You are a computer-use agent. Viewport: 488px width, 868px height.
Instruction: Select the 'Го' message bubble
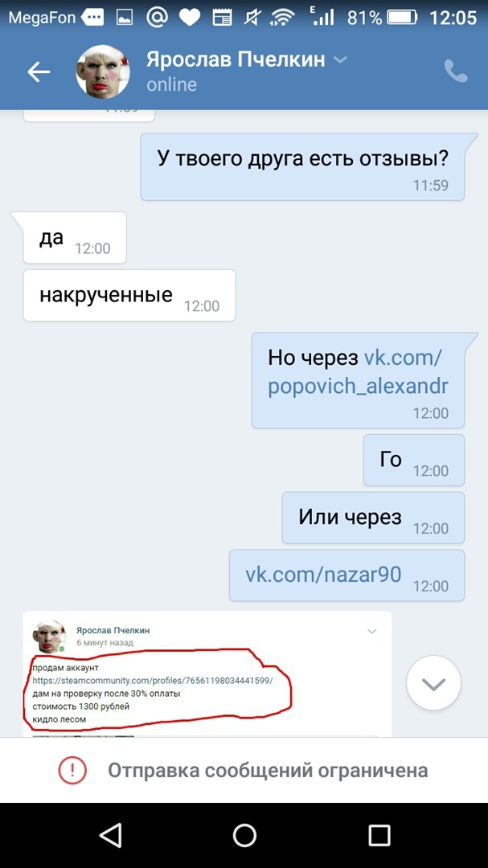tap(414, 460)
